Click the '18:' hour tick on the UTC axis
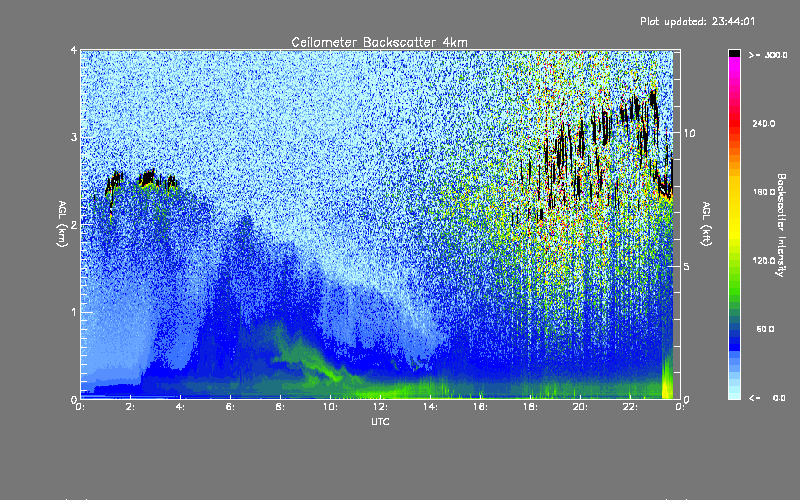This screenshot has width=800, height=500. pos(531,407)
